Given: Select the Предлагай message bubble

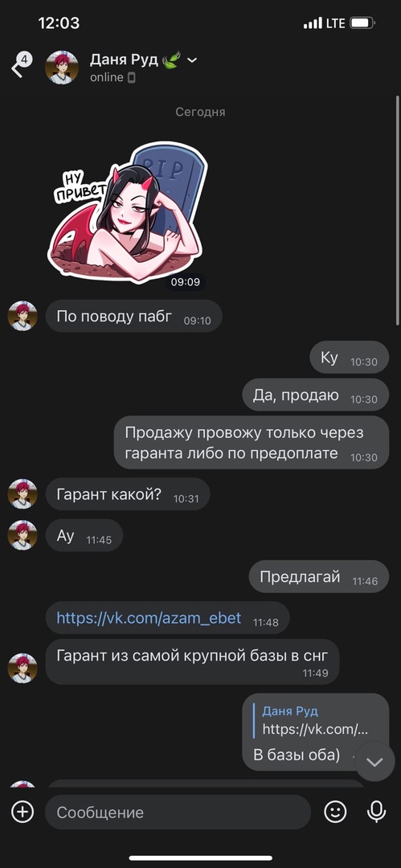Looking at the screenshot, I should click(319, 577).
